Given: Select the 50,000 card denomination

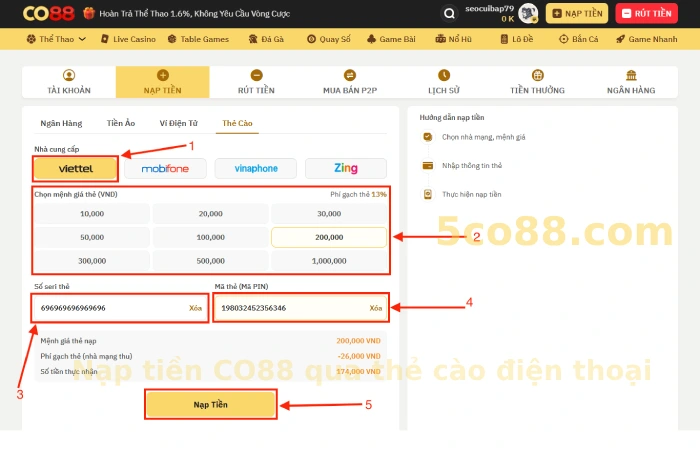Looking at the screenshot, I should 92,238.
